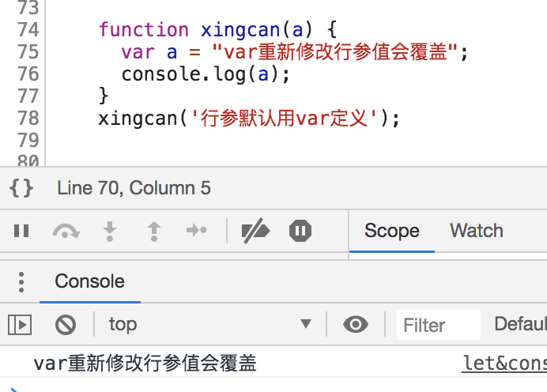Click the pretty print braces icon
Viewport: 547px width, 392px height.
(x=21, y=188)
